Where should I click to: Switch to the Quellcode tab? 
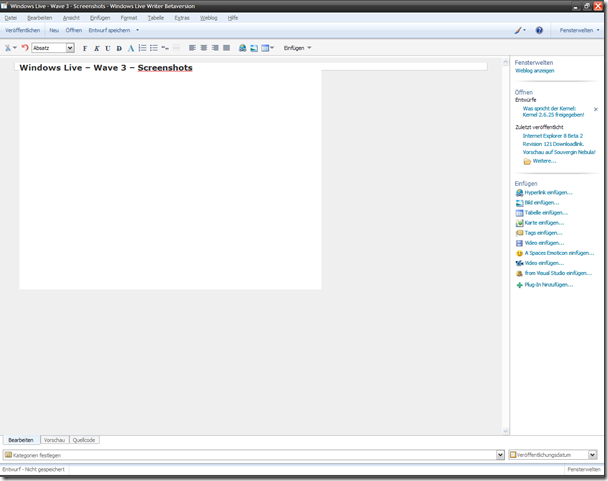tap(84, 440)
